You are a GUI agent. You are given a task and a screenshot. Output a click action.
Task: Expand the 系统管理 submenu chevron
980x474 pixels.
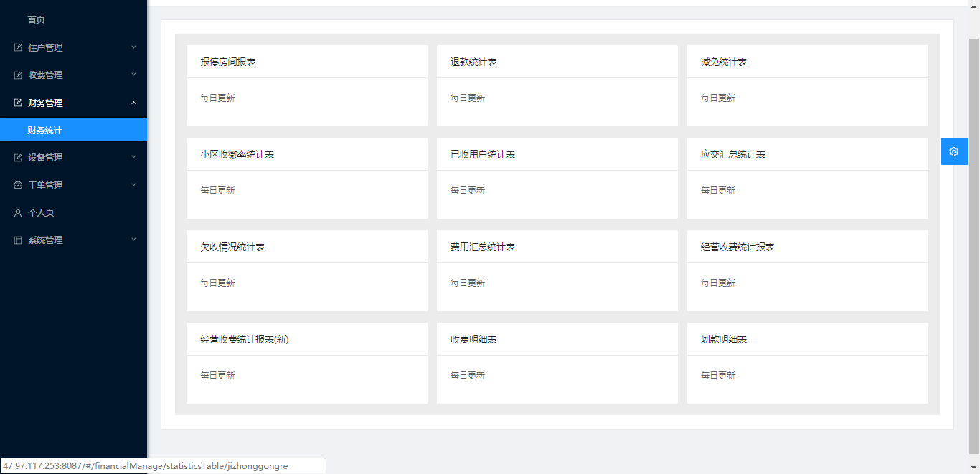click(133, 240)
